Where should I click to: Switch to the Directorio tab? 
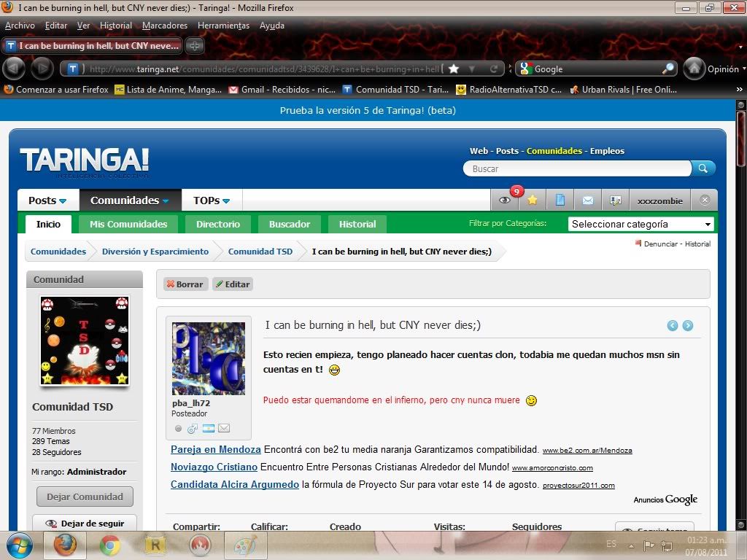(217, 224)
